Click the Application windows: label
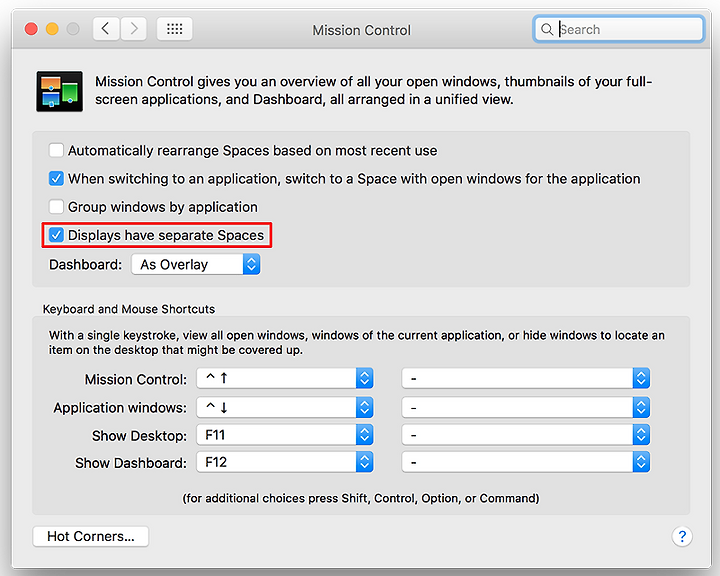 pyautogui.click(x=120, y=408)
